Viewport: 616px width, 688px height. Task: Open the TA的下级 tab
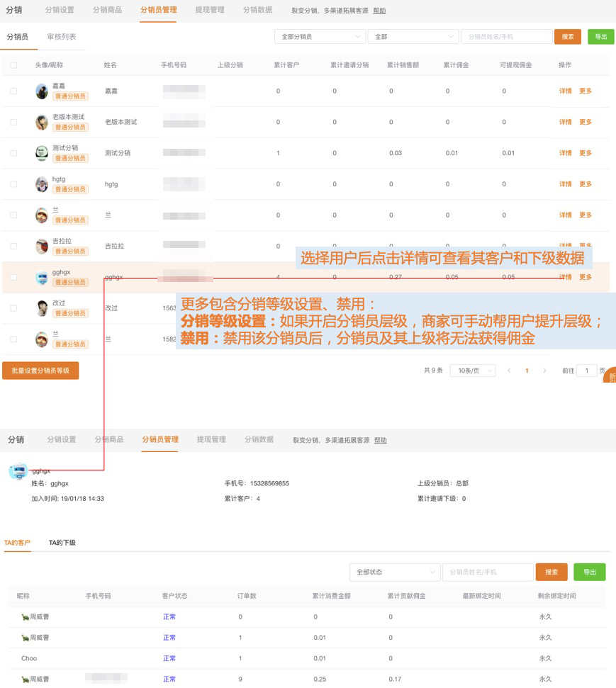click(x=62, y=543)
